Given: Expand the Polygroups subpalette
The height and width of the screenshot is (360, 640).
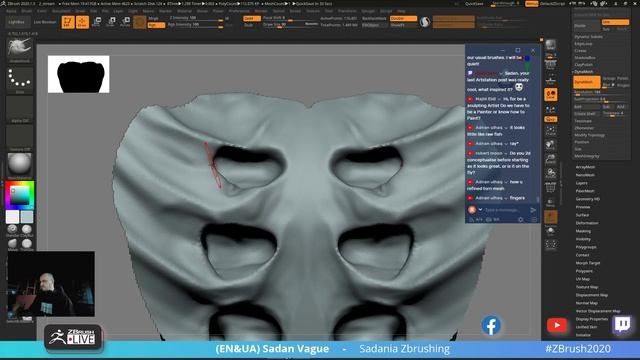Looking at the screenshot, I should pyautogui.click(x=586, y=247).
